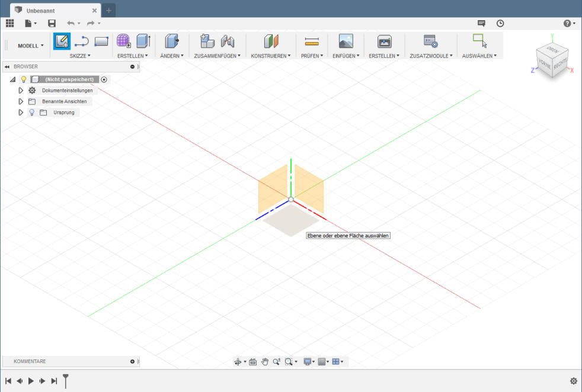Launch the Measure ruler tool

click(312, 41)
